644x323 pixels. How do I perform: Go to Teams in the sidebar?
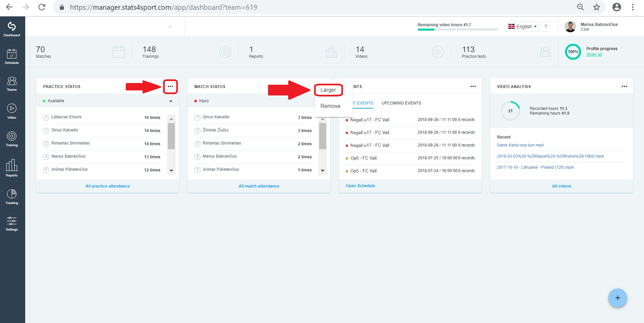(x=12, y=84)
